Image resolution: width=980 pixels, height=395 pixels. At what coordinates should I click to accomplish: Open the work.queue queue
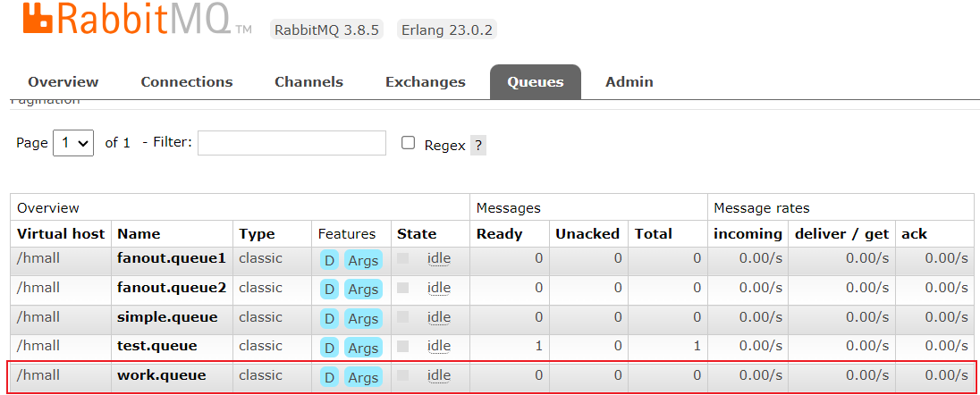coord(161,375)
